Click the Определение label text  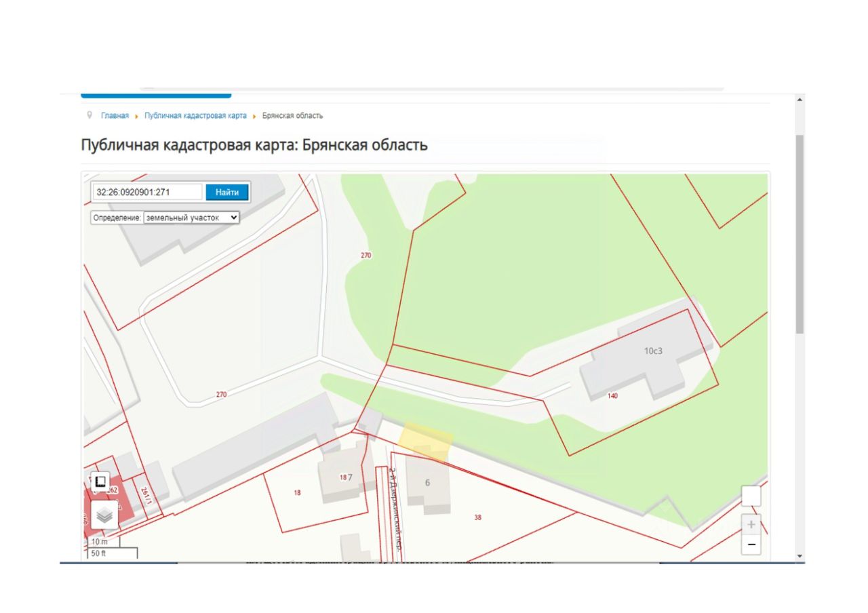117,218
